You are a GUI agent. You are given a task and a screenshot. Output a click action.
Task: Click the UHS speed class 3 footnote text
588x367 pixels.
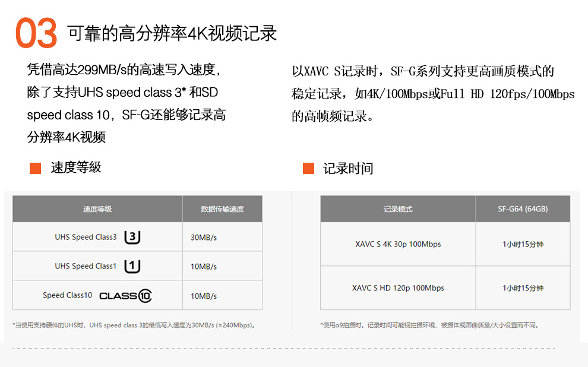[x=134, y=325]
